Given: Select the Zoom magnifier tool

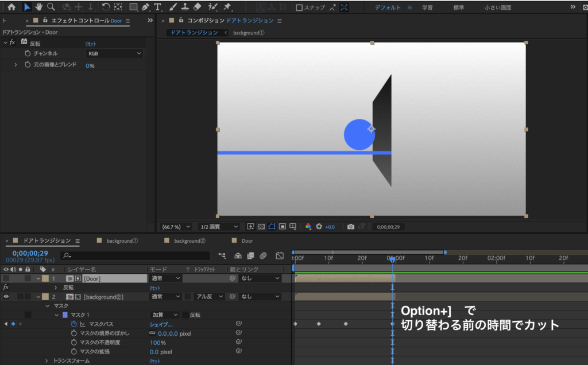Looking at the screenshot, I should [x=51, y=7].
